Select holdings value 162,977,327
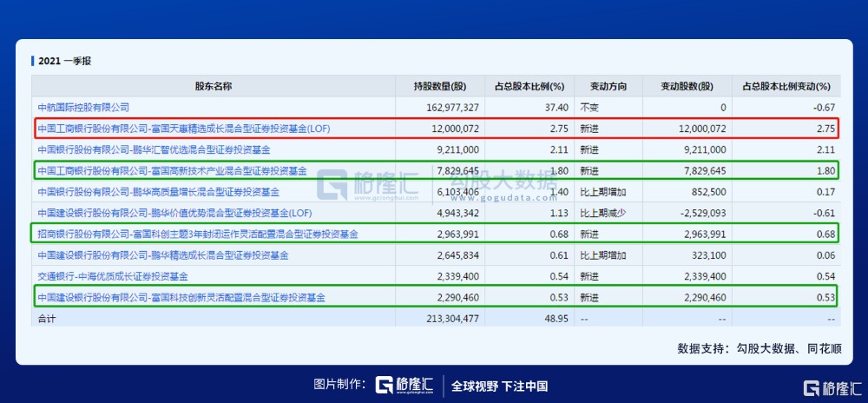This screenshot has height=403, width=868. tap(452, 108)
